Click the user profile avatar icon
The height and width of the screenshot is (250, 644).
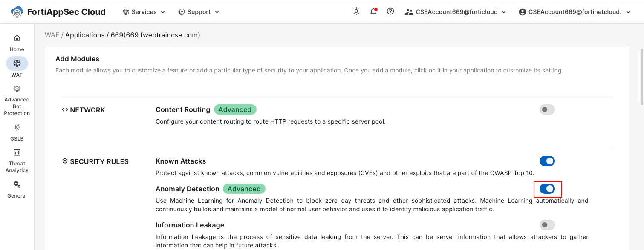tap(523, 12)
